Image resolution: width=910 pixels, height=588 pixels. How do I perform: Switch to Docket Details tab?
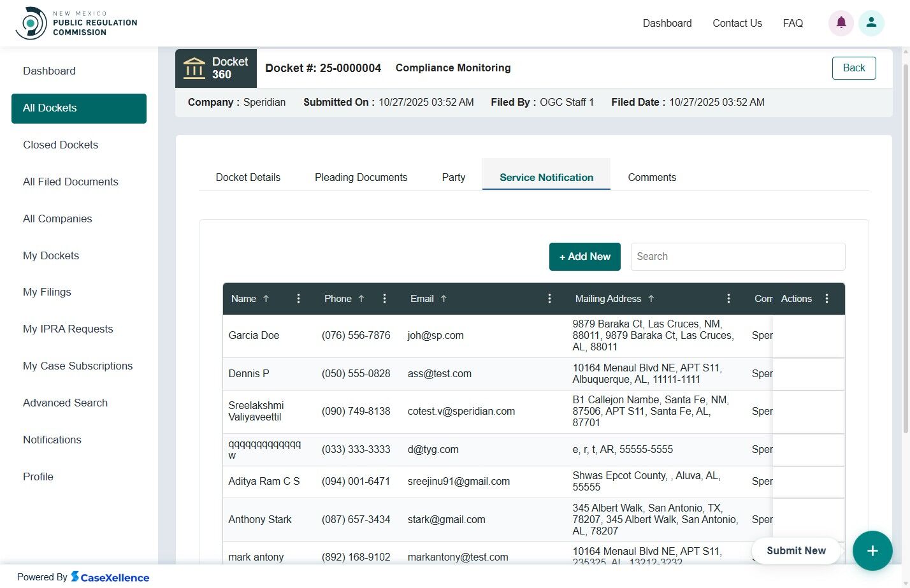[x=248, y=178]
